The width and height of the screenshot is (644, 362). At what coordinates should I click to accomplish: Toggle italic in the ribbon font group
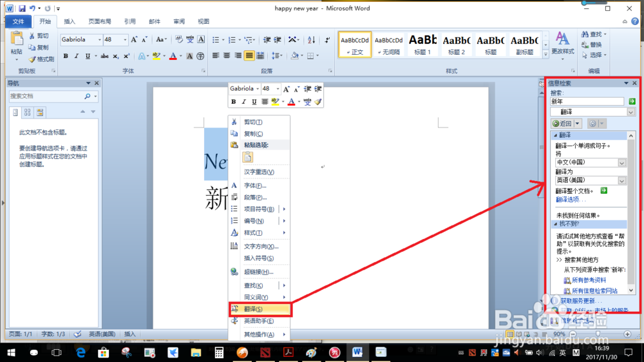(77, 56)
